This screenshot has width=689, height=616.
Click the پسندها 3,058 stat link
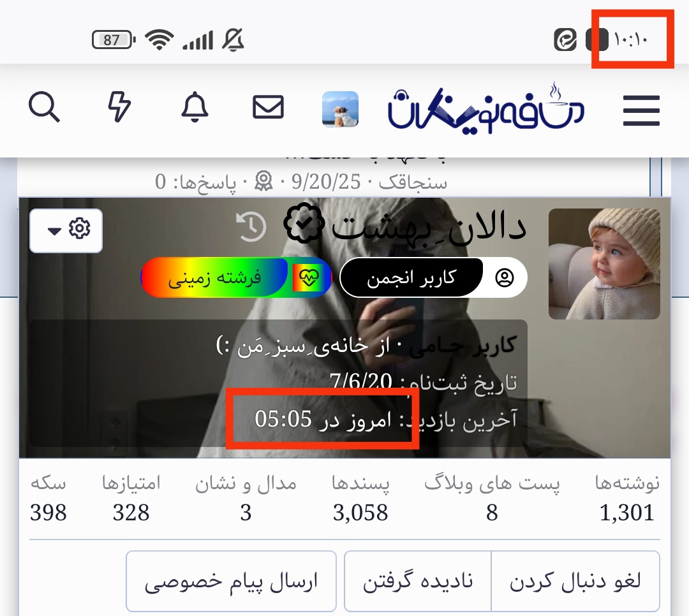362,497
